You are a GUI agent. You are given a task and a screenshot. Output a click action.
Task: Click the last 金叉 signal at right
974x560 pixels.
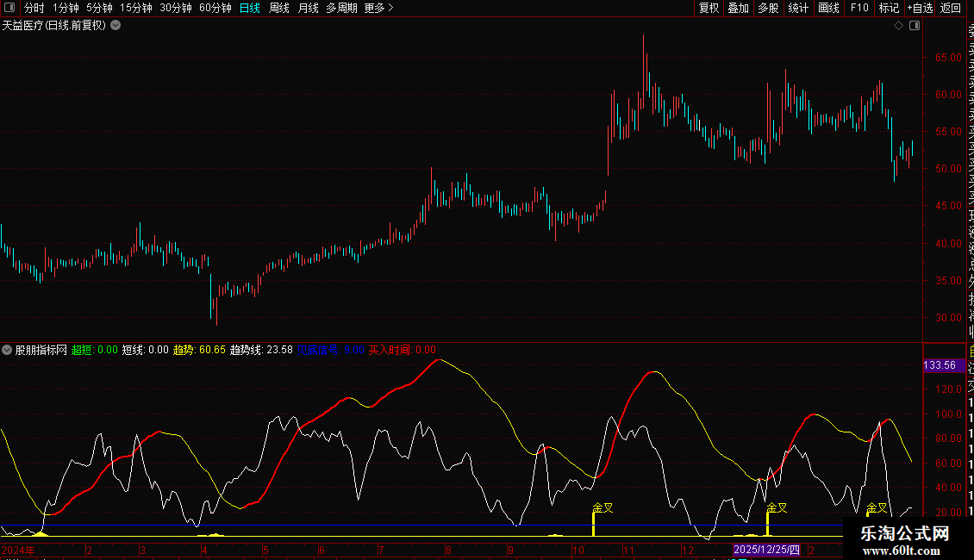877,507
